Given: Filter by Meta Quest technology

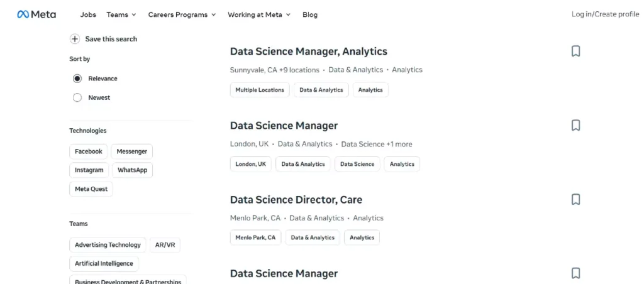Looking at the screenshot, I should coord(91,188).
